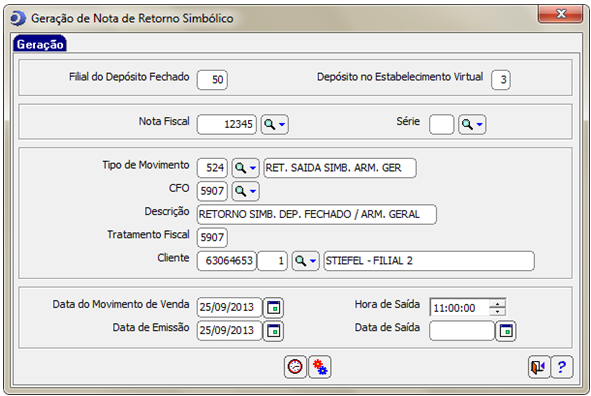Screen dimensions: 591x396
Task: Open the Série lookup magnifier button
Action: 472,124
